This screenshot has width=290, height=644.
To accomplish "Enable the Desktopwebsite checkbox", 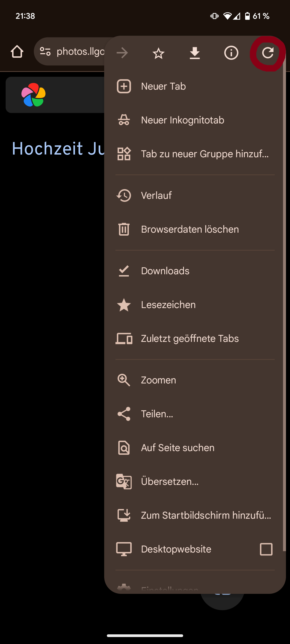I will [x=266, y=549].
